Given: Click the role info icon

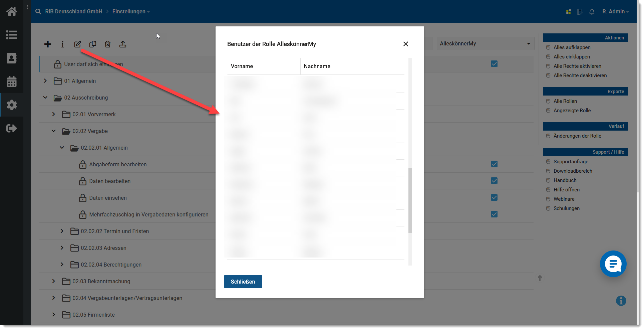Looking at the screenshot, I should (62, 44).
